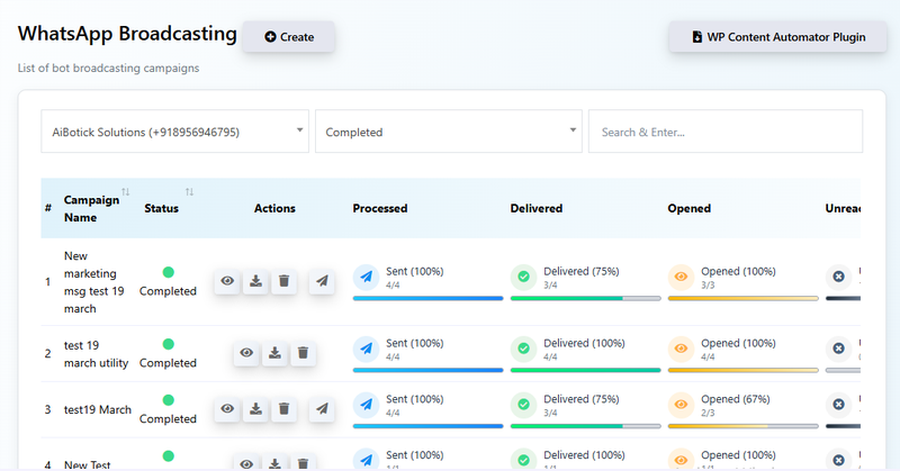
Task: Open the Completed status filter dropdown
Action: [448, 132]
